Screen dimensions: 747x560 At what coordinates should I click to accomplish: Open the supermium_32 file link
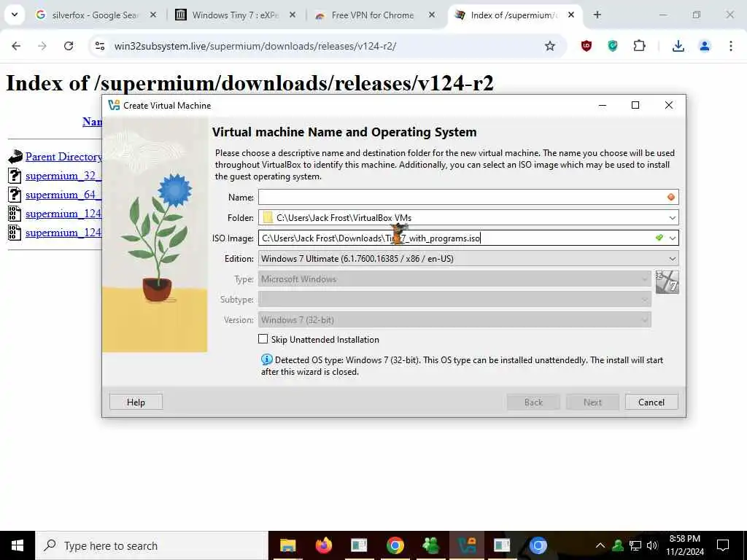tap(63, 176)
